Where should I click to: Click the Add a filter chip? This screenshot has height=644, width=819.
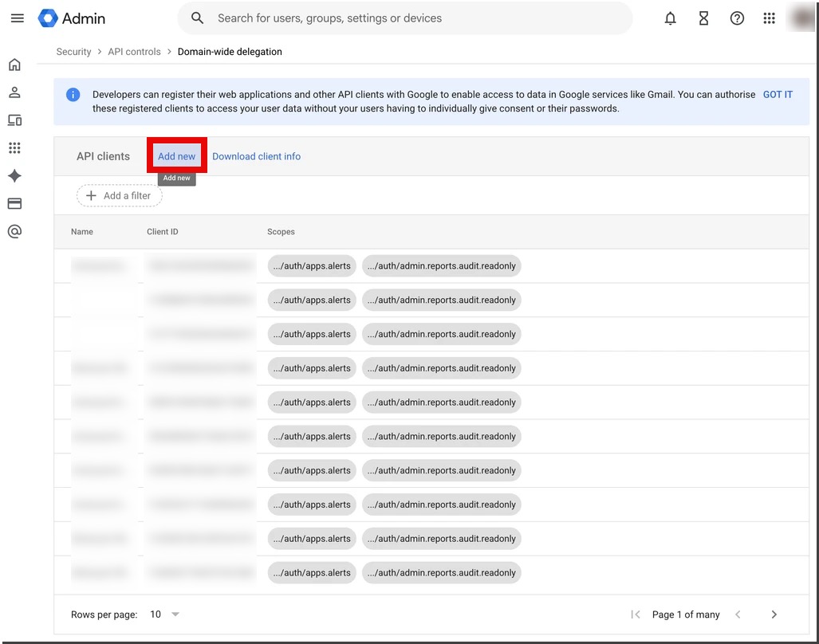[x=119, y=196]
